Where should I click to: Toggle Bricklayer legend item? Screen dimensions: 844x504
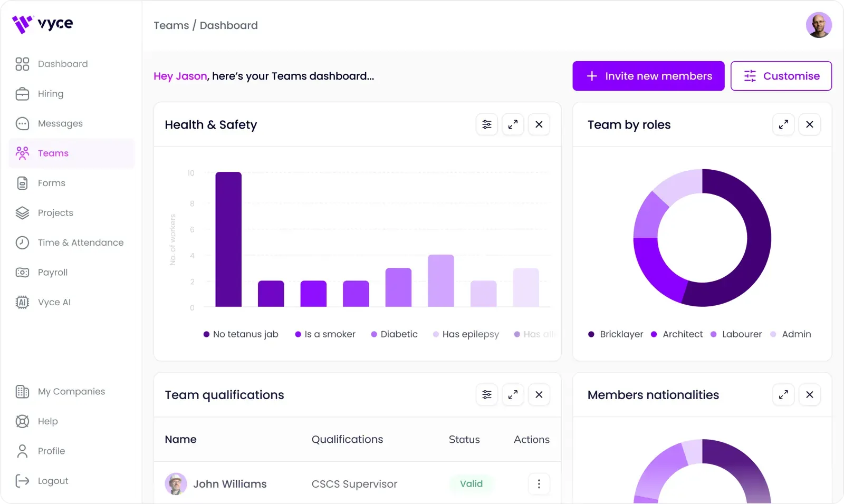(616, 334)
